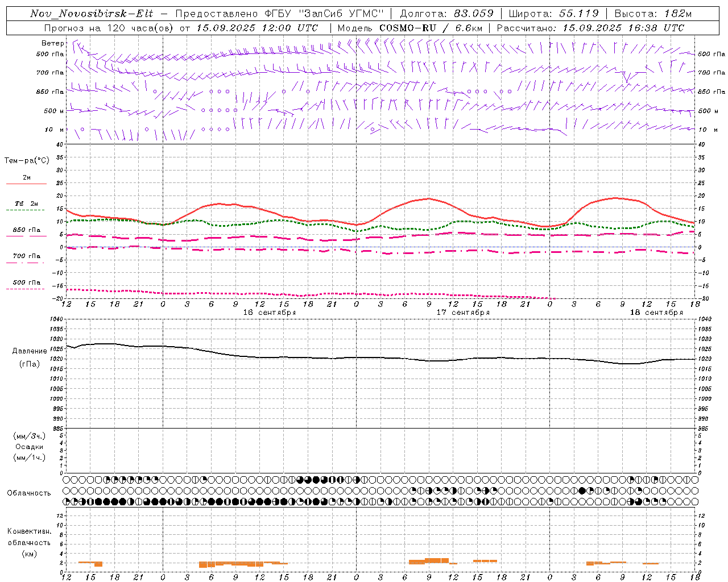Click the "Тем-ра(°C)" axis label
This screenshot has height=582, width=728.
point(27,161)
